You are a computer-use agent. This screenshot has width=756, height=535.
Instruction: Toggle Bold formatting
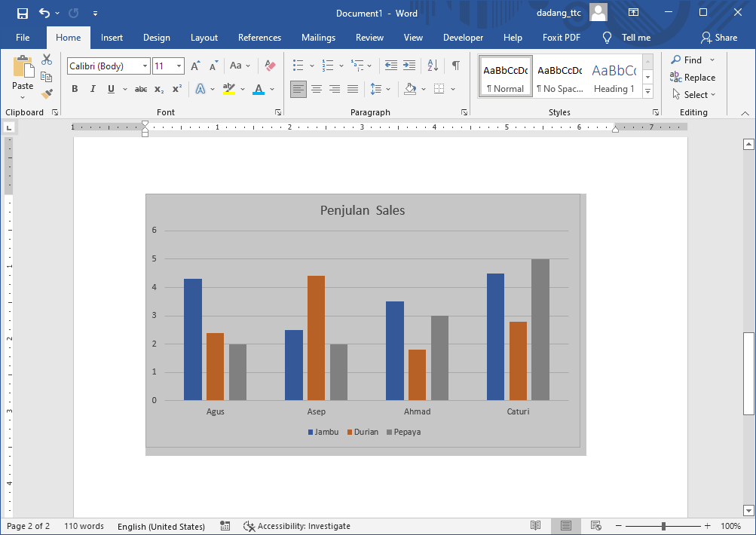point(75,89)
